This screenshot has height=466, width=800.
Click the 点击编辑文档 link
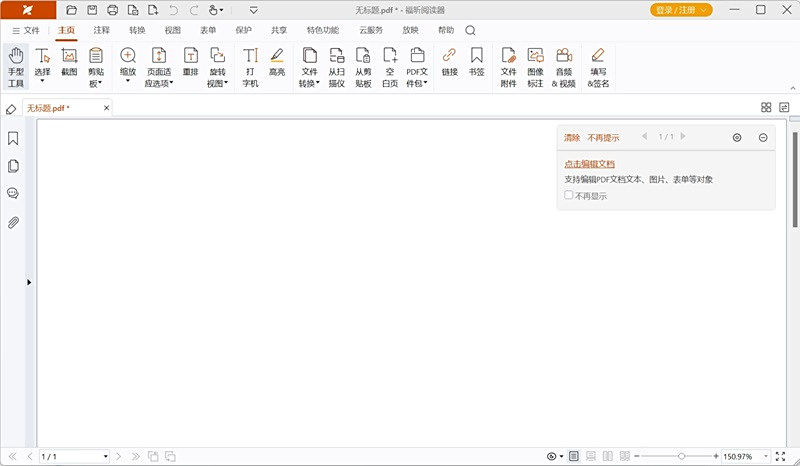(x=589, y=163)
